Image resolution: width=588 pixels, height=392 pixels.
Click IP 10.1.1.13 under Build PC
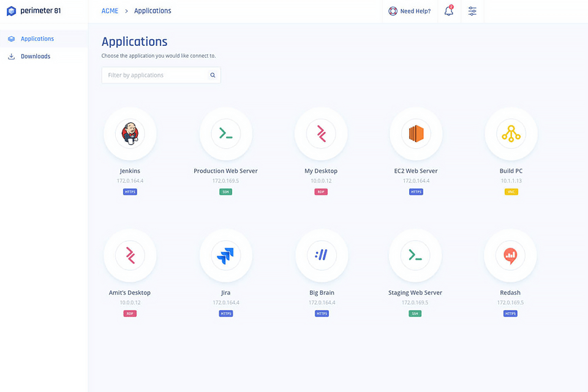[511, 181]
